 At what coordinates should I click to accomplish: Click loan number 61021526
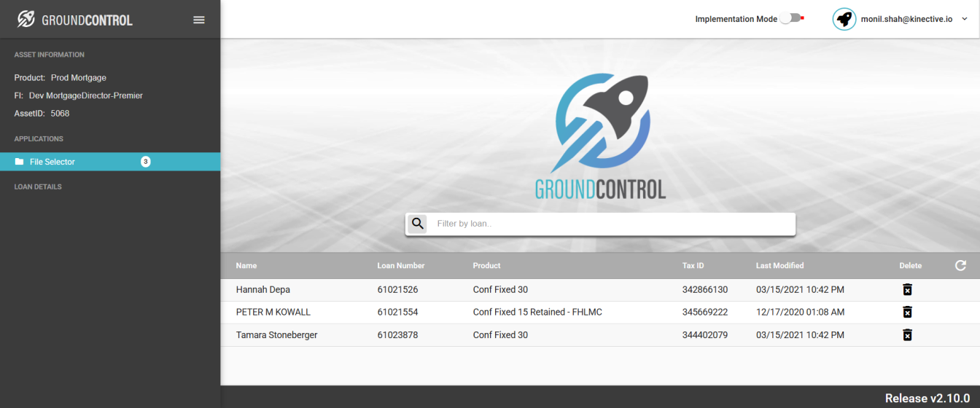point(397,289)
